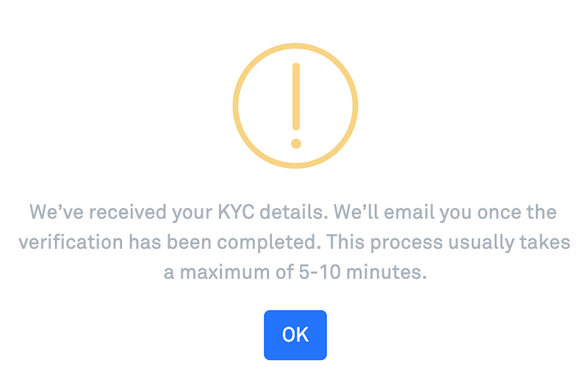Screen dimensions: 588x376
Task: Click the word "completed." in the message
Action: (x=269, y=243)
